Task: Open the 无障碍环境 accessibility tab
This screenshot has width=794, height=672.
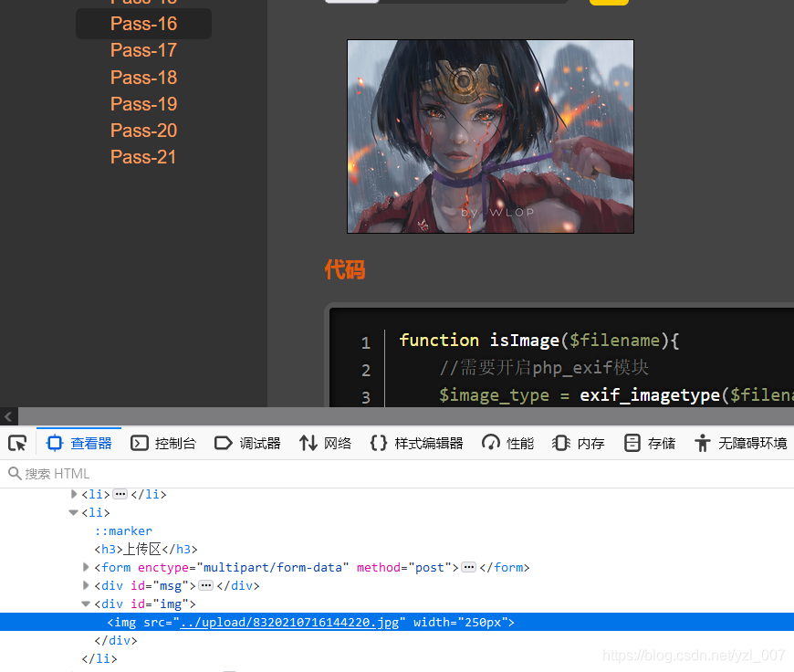Action: [x=740, y=444]
